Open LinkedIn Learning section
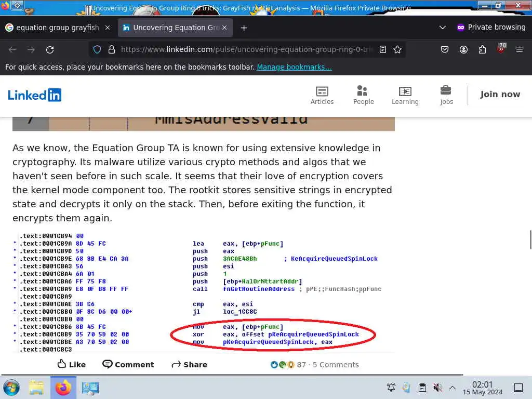The image size is (532, 399). pyautogui.click(x=405, y=95)
